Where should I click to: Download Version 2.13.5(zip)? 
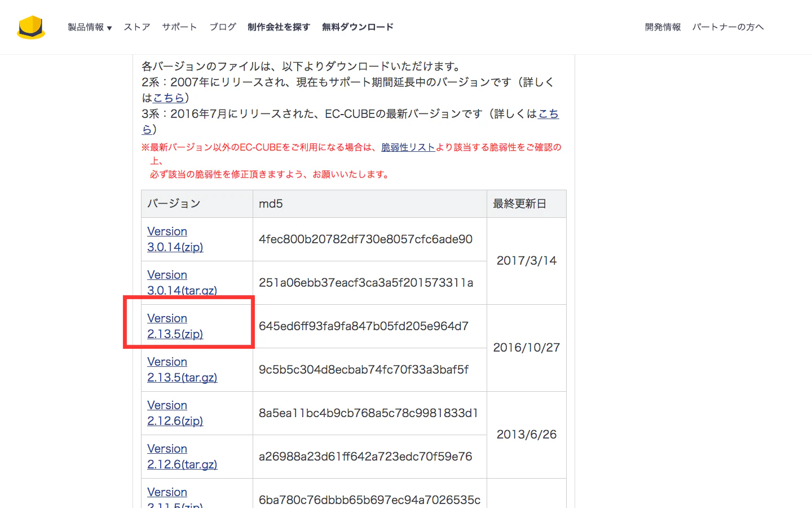pos(175,326)
